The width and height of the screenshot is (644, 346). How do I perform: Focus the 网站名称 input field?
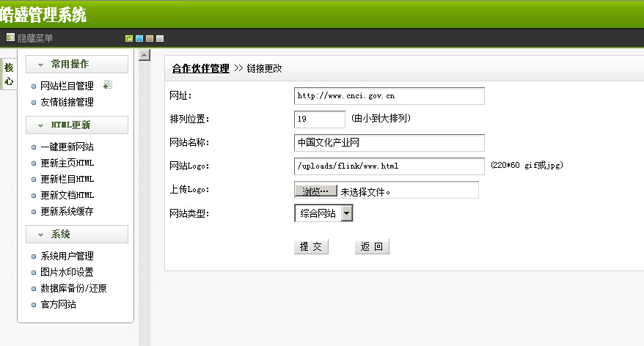coord(389,143)
